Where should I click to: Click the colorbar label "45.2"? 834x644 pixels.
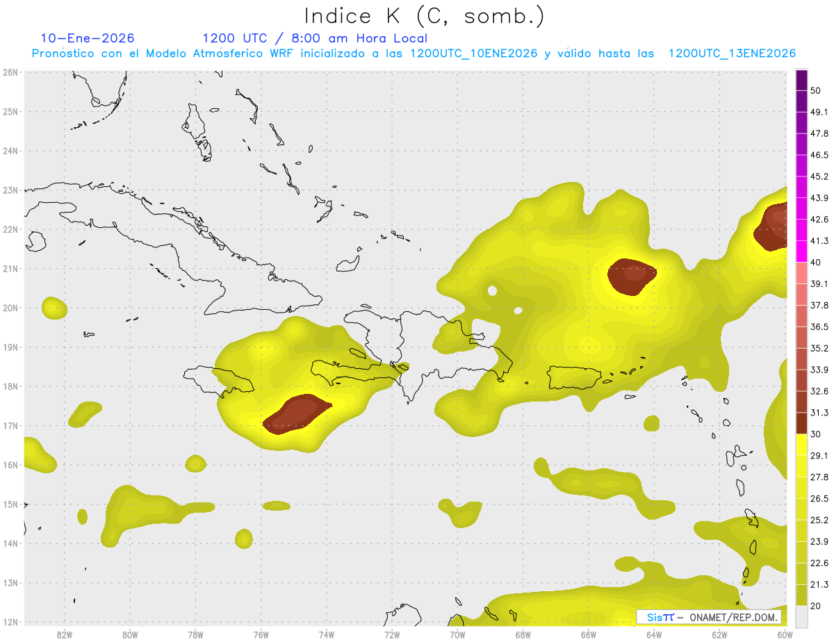819,176
